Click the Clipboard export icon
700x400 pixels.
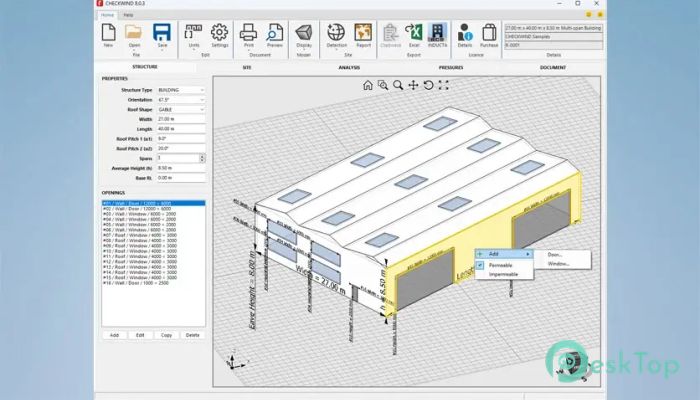(391, 32)
